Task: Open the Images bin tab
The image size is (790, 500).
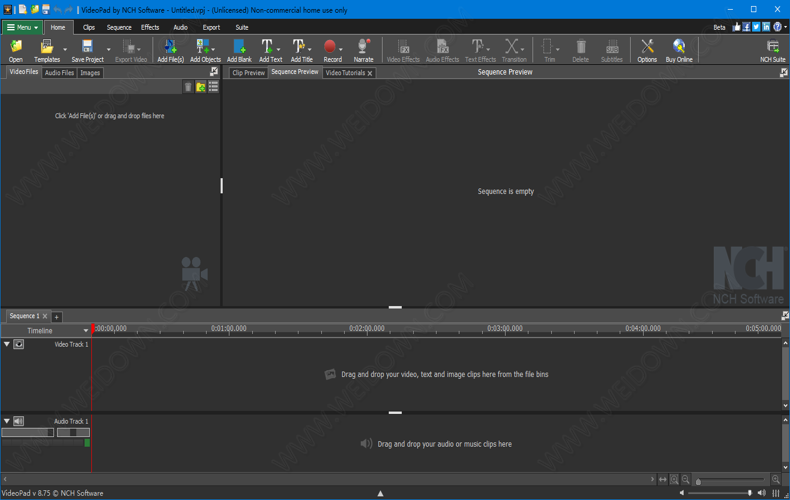Action: click(x=90, y=73)
